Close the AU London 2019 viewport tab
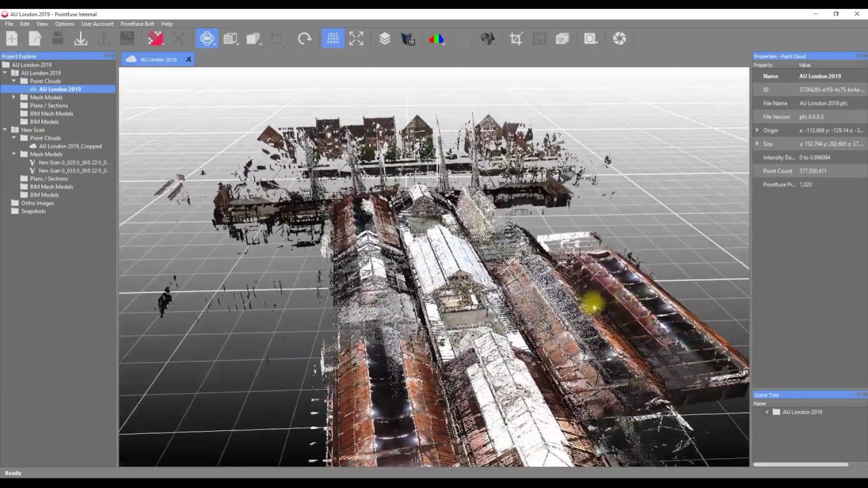Viewport: 868px width, 488px height. click(x=189, y=60)
